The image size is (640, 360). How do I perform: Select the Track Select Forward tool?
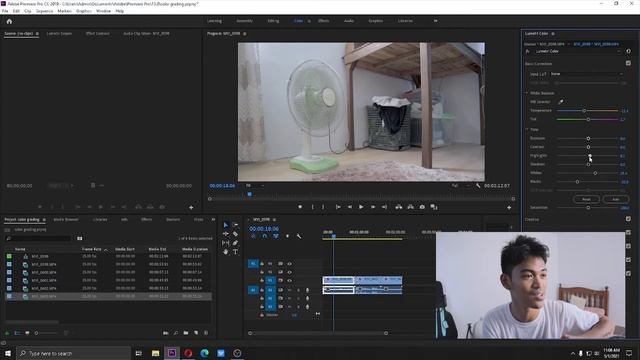point(236,224)
